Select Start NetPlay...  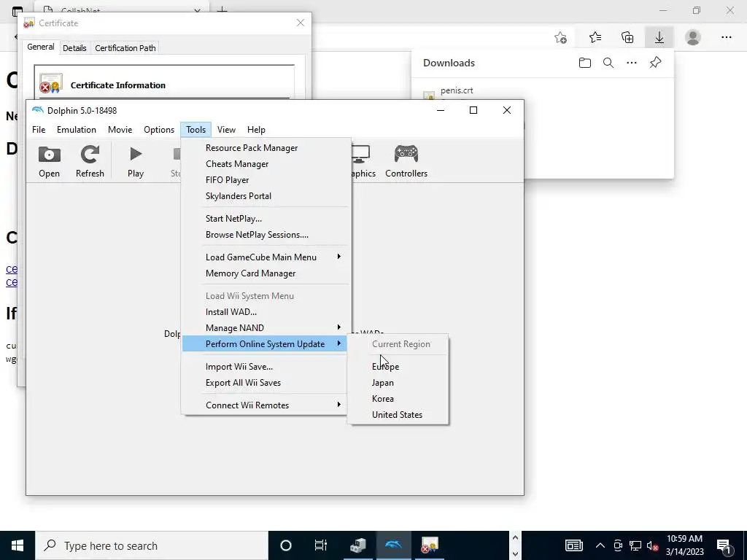point(266,219)
